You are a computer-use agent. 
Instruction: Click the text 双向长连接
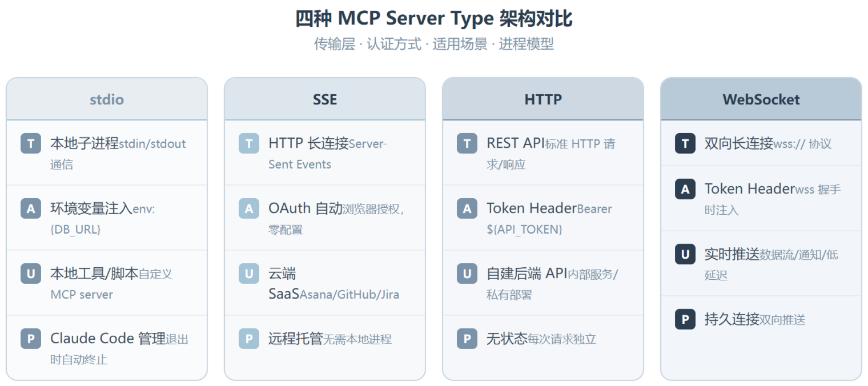(x=739, y=143)
